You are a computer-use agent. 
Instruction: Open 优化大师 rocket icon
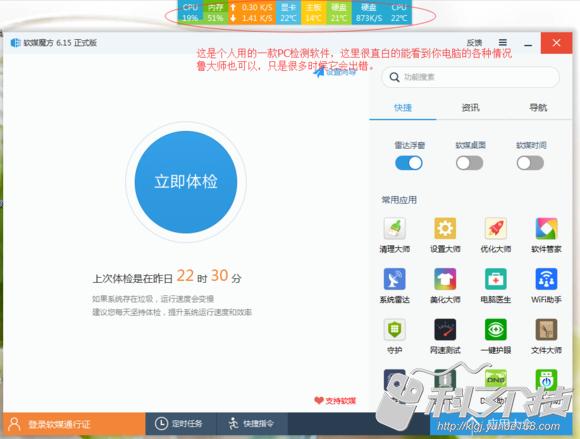[496, 228]
